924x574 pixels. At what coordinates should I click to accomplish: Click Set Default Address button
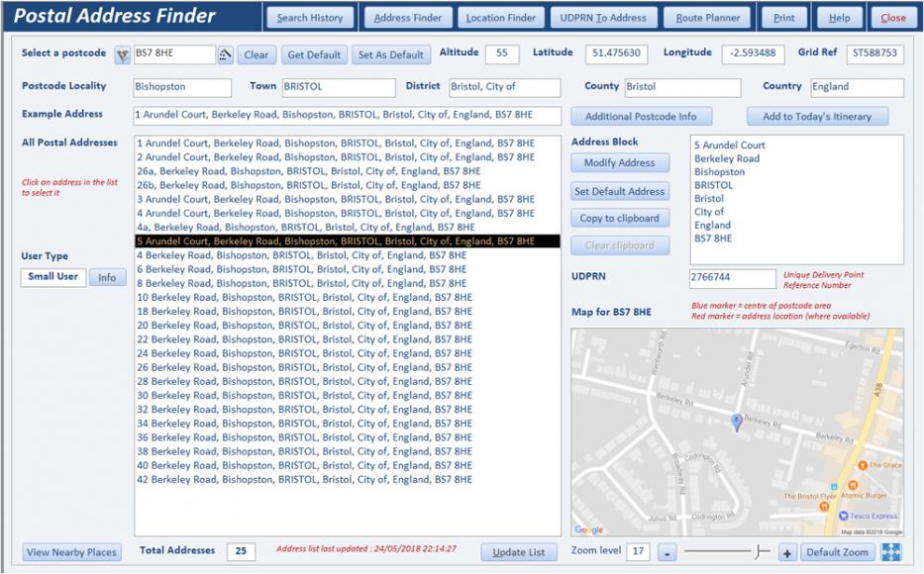coord(620,191)
